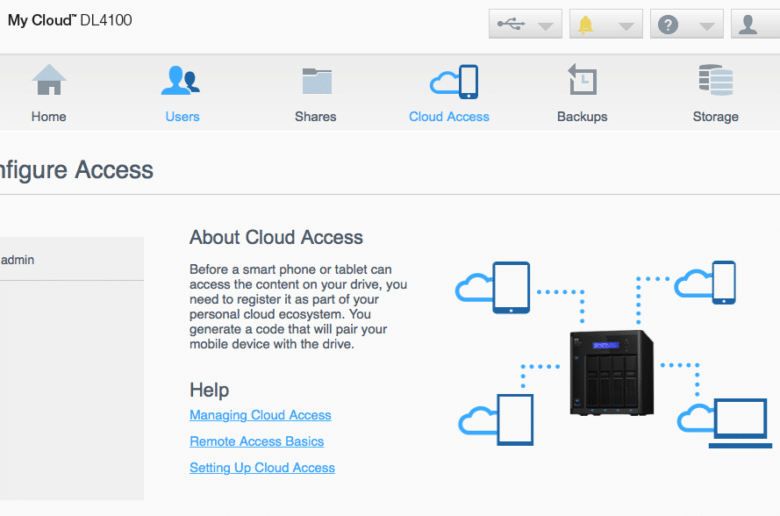Open the Setting Up Cloud Access link
Image resolution: width=780 pixels, height=516 pixels.
[x=262, y=468]
